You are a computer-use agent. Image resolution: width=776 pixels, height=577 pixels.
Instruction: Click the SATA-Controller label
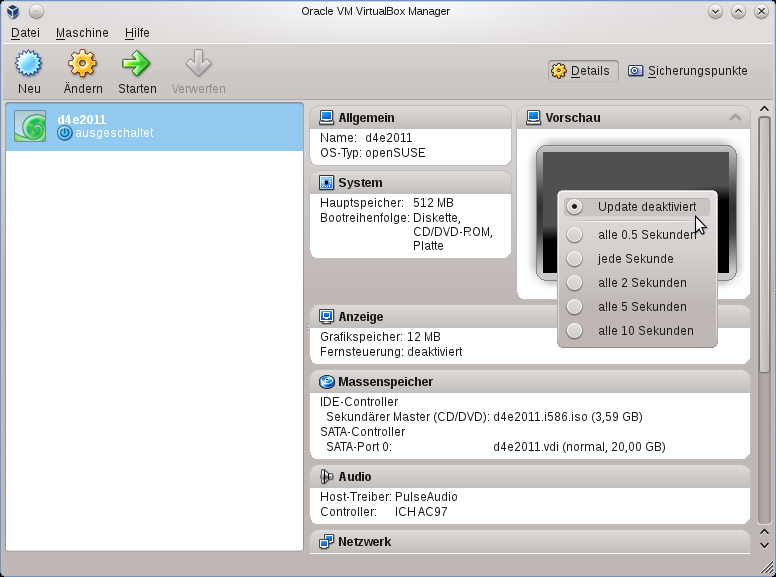[x=362, y=432]
